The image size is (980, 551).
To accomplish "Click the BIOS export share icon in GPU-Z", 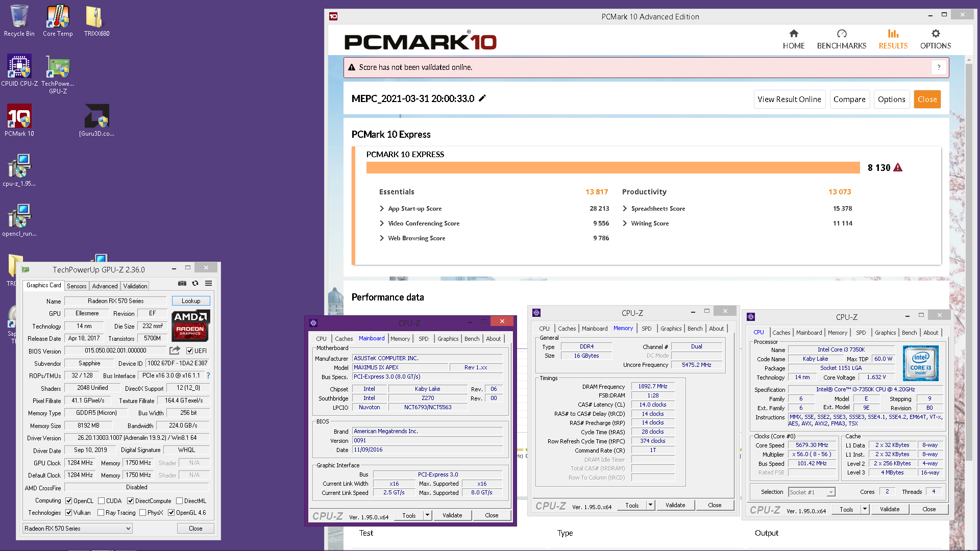I will click(x=175, y=350).
